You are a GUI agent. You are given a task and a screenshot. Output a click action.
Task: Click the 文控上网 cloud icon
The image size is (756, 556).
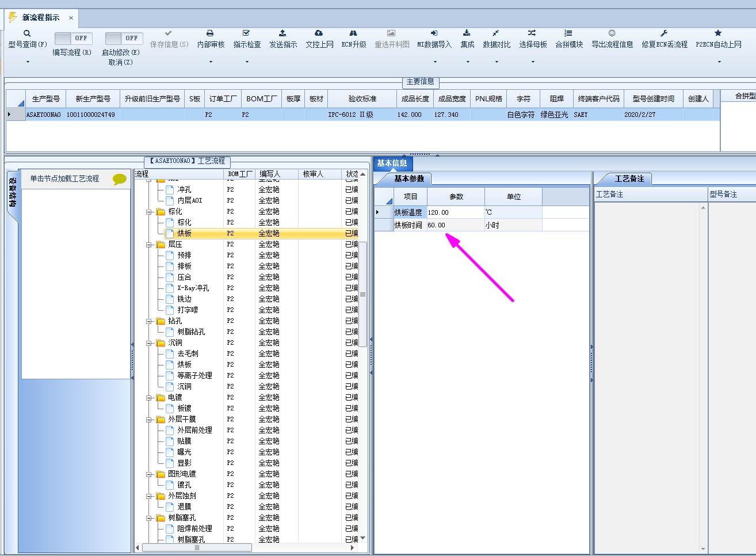tap(319, 33)
